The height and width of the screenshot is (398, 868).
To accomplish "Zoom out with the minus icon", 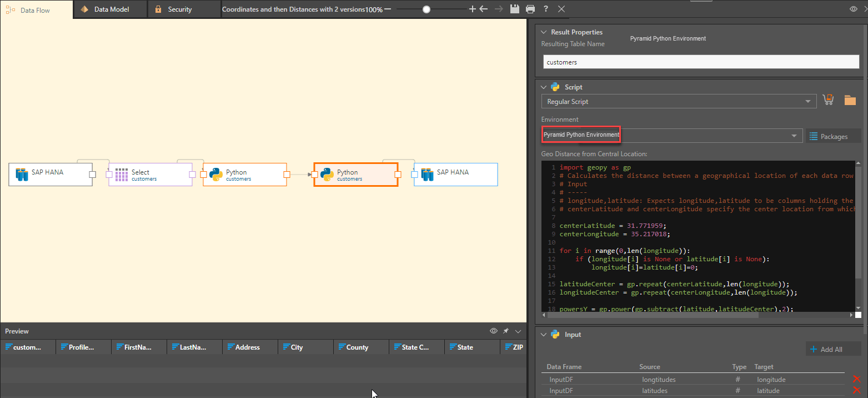I will [x=388, y=9].
